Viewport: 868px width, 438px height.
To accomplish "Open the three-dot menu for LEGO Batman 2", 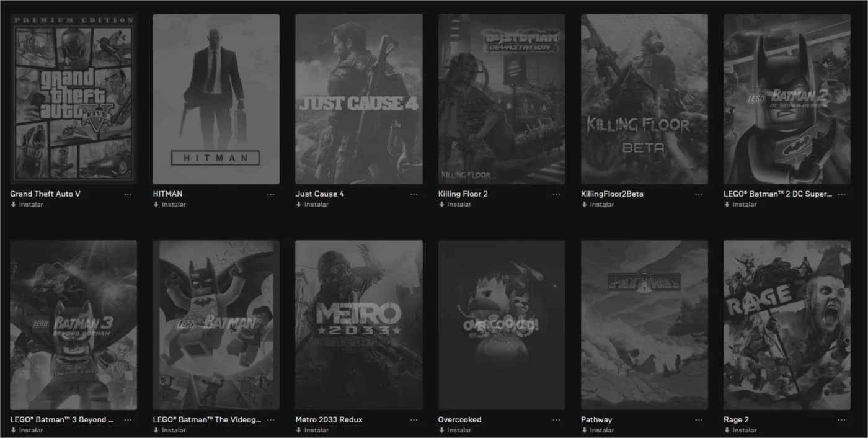I will click(x=841, y=194).
